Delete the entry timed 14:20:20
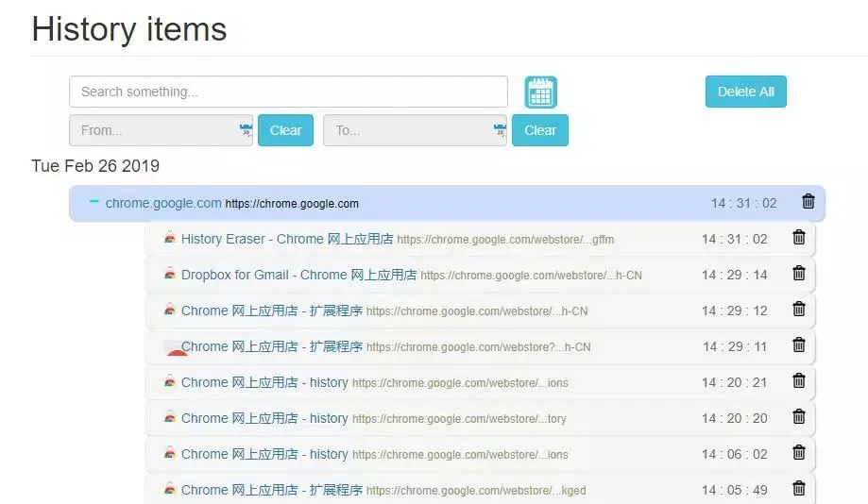Screen dimensions: 868x504 799,417
